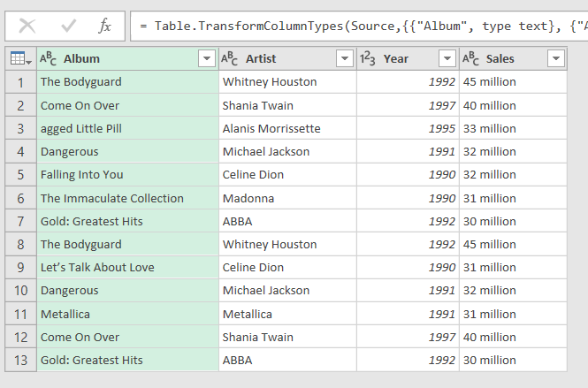588x388 pixels.
Task: Click into the formula bar text
Action: (x=359, y=27)
